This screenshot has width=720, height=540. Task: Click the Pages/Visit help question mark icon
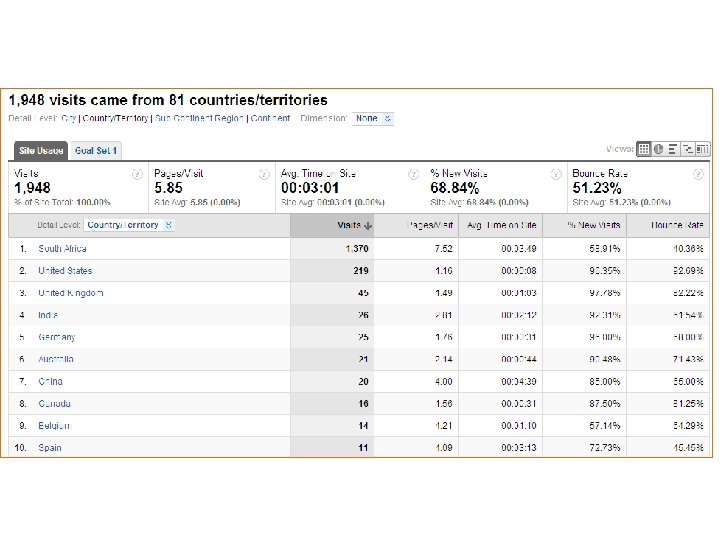click(x=263, y=173)
